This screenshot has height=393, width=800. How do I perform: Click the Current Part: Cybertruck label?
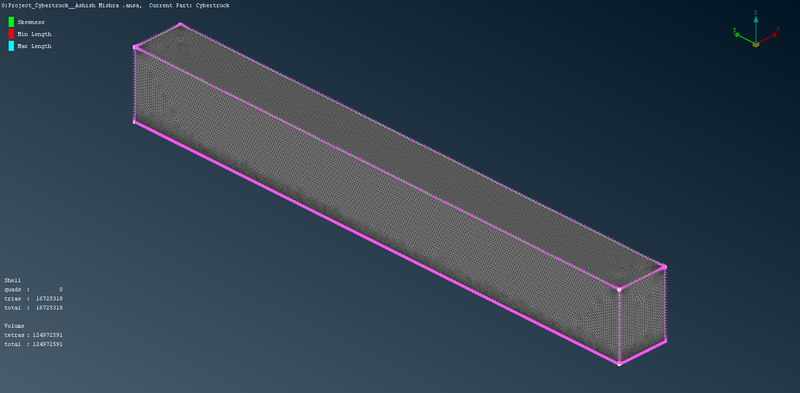point(189,5)
